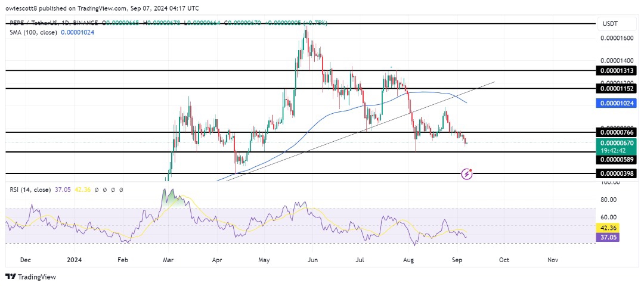The image size is (644, 286).
Task: Open the USDT currency selector on price axis
Action: (612, 23)
